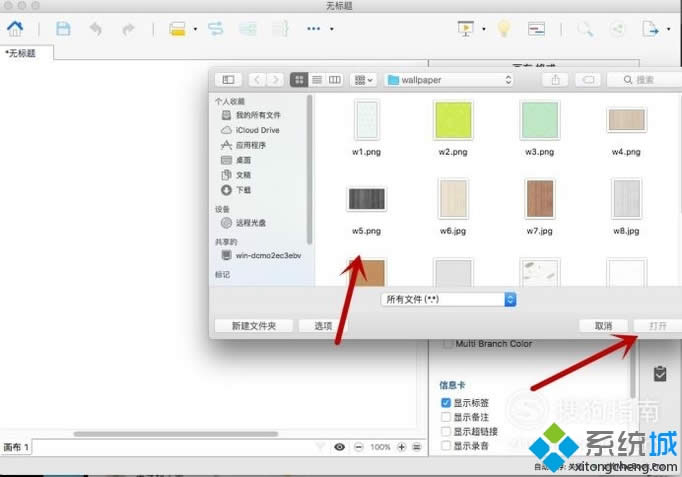Check the 显示超链接 checkbox

(x=445, y=431)
